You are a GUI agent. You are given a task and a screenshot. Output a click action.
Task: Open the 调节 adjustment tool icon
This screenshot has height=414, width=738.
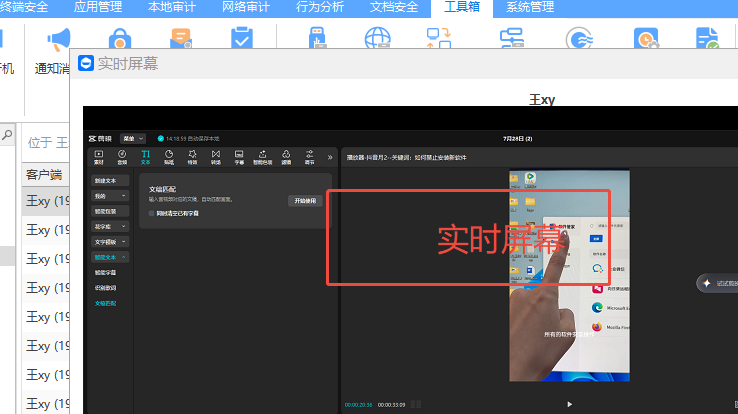click(309, 157)
